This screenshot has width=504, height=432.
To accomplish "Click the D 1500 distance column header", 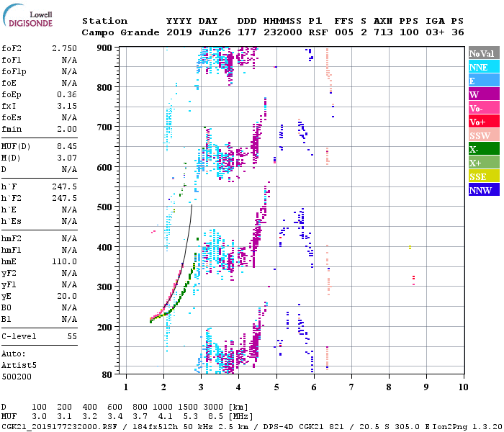I will tap(188, 407).
